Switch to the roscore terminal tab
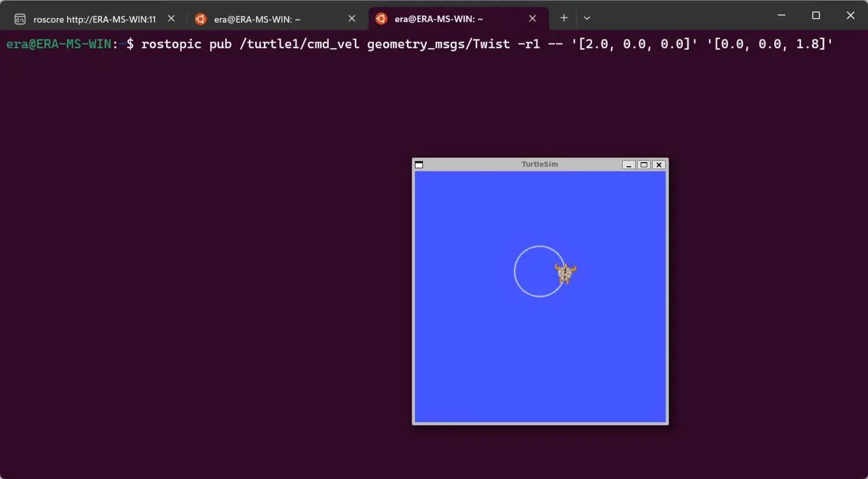Screen dimensions: 868x479 click(94, 19)
